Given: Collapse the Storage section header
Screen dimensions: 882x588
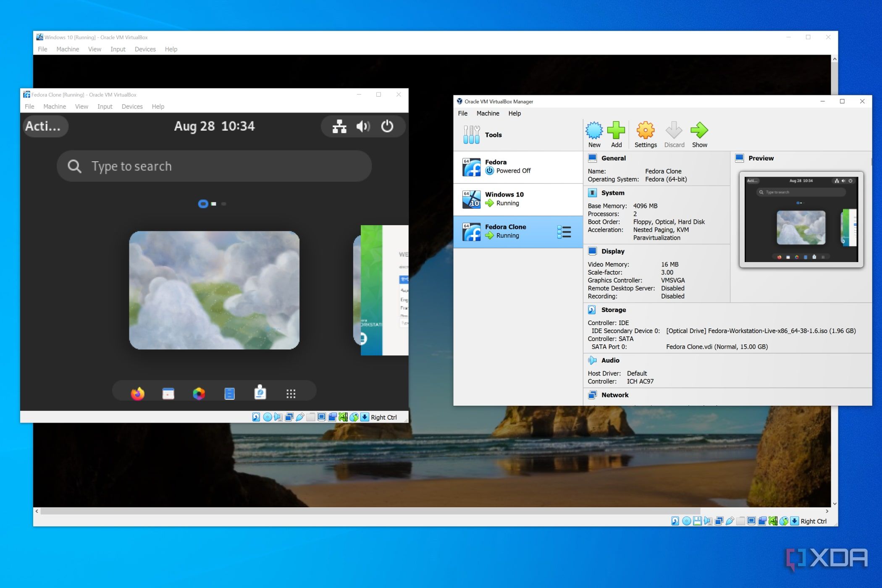Looking at the screenshot, I should [613, 310].
